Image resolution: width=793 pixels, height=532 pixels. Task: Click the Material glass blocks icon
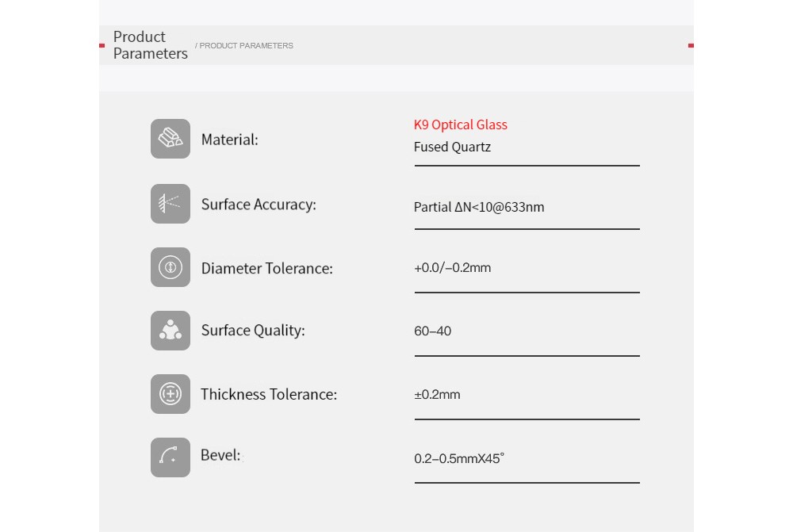pyautogui.click(x=170, y=139)
